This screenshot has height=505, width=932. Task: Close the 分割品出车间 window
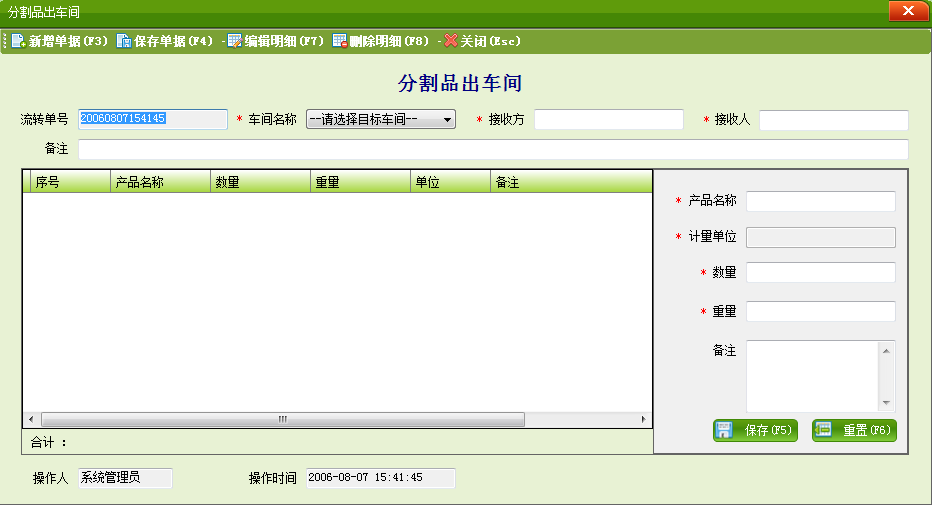click(908, 11)
